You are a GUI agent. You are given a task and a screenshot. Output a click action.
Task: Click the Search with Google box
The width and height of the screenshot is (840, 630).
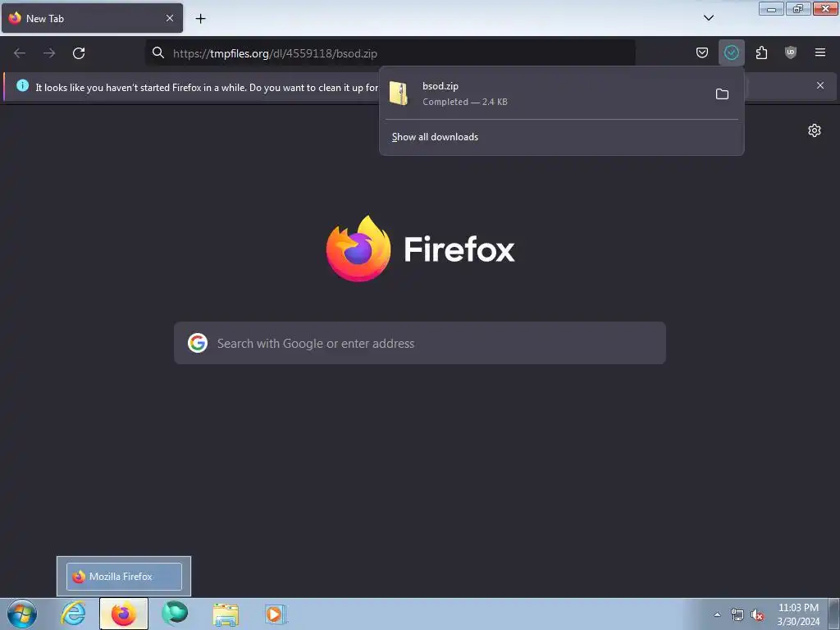click(x=420, y=344)
